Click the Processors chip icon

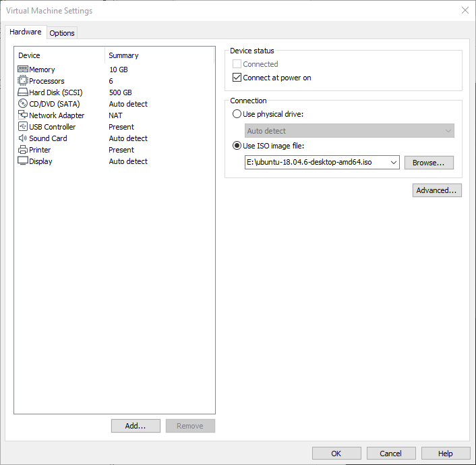click(23, 81)
